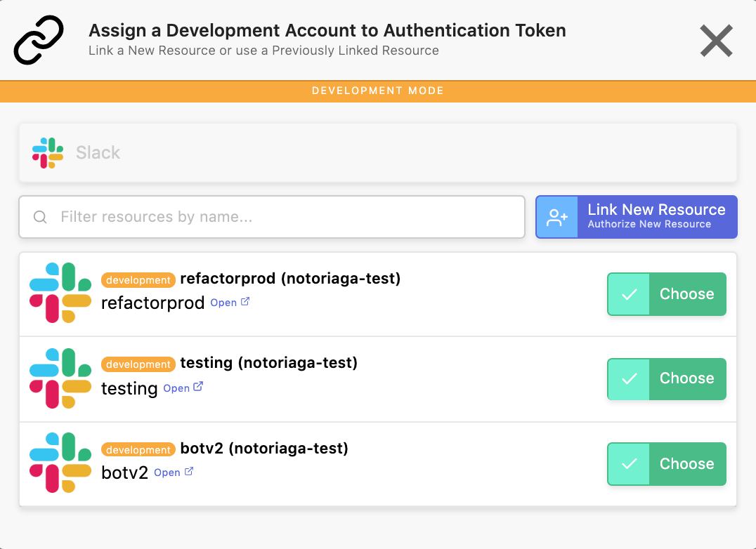Click the search magnifier icon in the filter box
Viewport: 756px width, 549px height.
point(41,217)
